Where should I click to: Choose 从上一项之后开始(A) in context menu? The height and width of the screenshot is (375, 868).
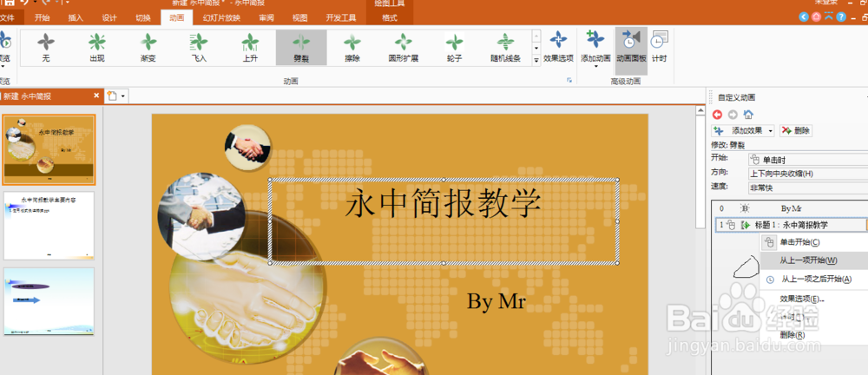(x=814, y=280)
